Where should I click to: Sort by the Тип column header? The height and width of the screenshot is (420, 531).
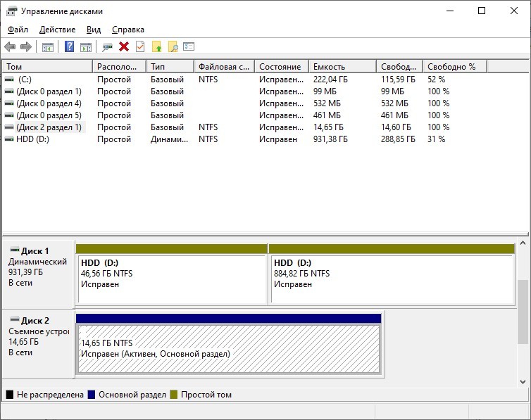pyautogui.click(x=170, y=67)
